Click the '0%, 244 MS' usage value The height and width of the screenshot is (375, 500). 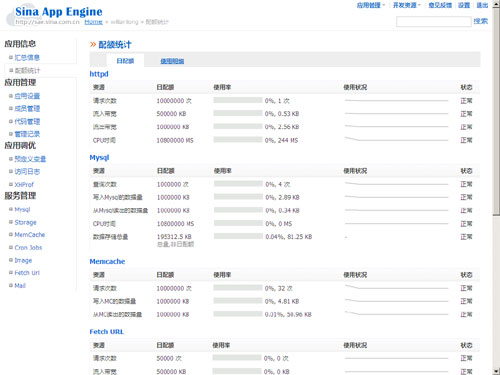tap(281, 140)
